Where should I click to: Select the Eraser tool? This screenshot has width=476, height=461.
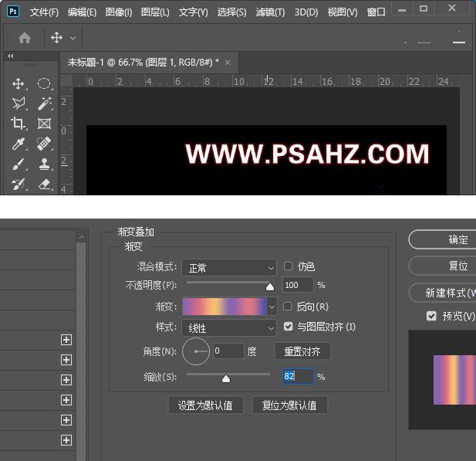click(x=45, y=184)
